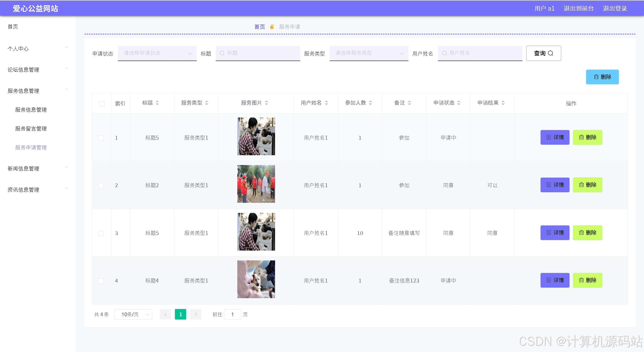This screenshot has width=644, height=352.
Task: Sort by 申请状态 column sort icon
Action: [x=459, y=103]
